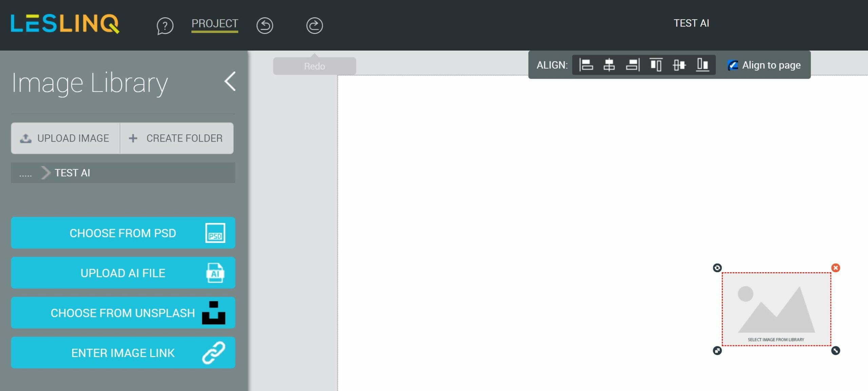The height and width of the screenshot is (391, 868).
Task: Toggle the Align to page checkbox
Action: [733, 65]
